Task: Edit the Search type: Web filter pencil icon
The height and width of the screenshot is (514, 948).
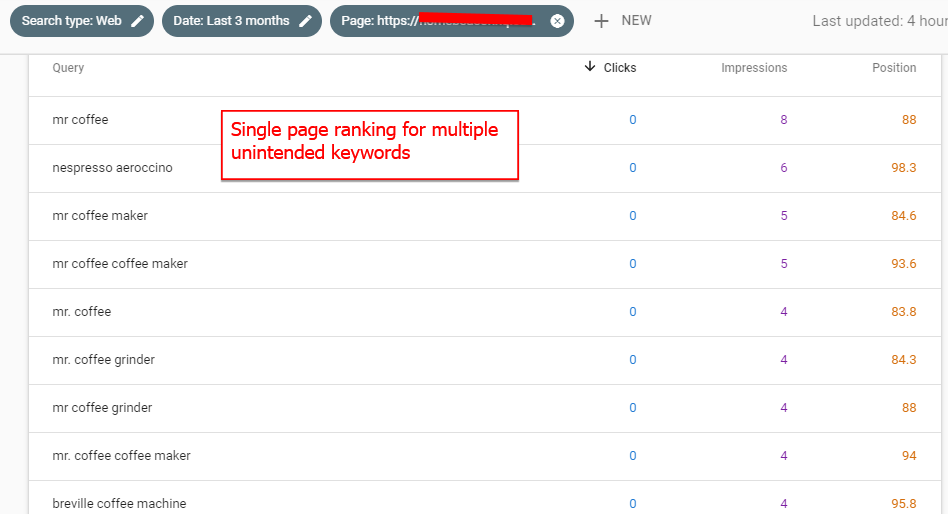Action: pos(138,21)
